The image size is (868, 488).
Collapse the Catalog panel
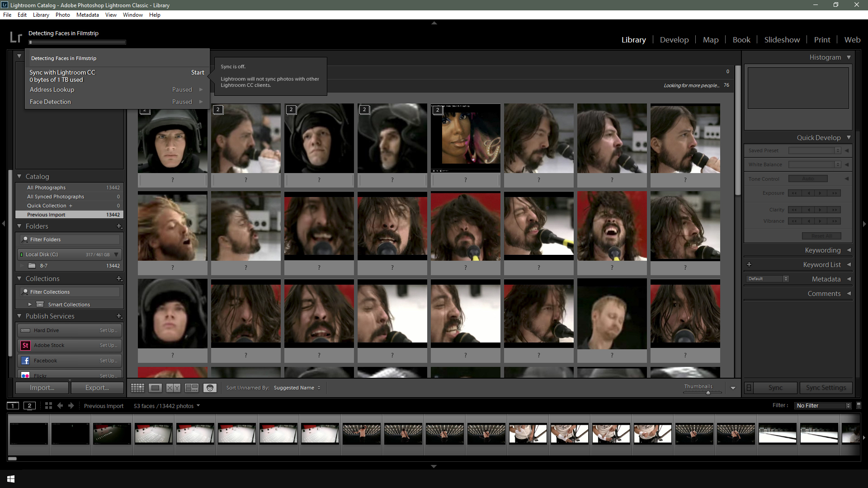(19, 176)
